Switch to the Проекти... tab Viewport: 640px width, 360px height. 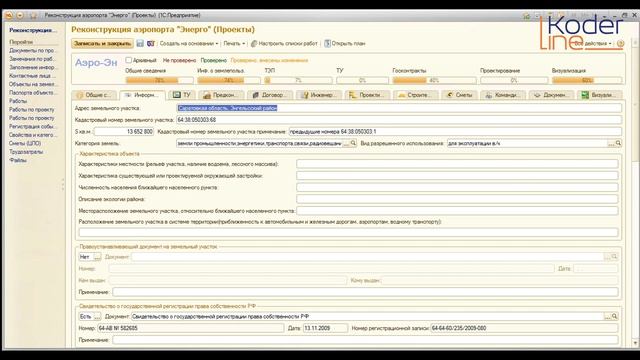coord(367,95)
